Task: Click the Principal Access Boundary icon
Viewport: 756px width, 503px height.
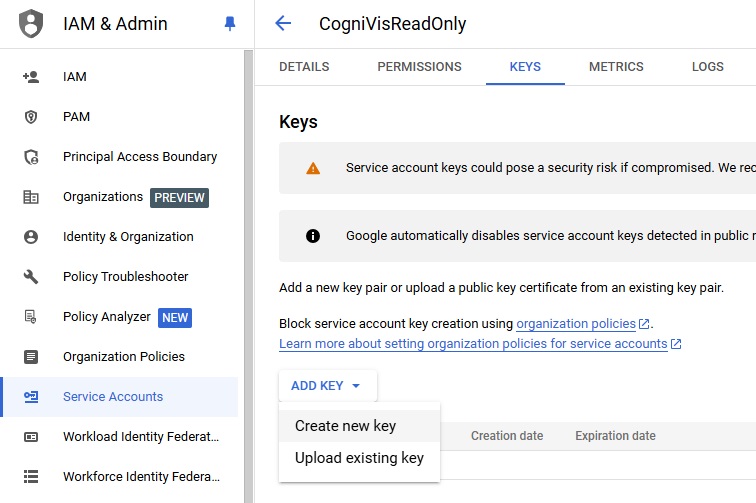Action: pos(31,157)
